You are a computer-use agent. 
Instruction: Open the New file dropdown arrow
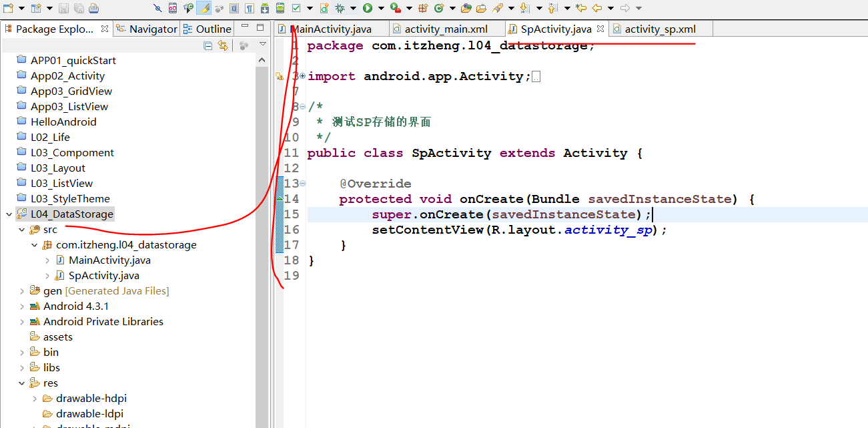[x=21, y=8]
